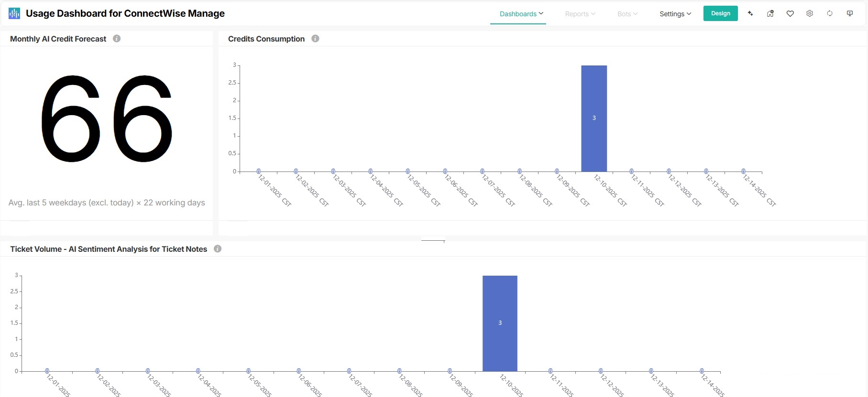Open the AI sparkle assistant icon
Screen dimensions: 868x397
tap(750, 13)
